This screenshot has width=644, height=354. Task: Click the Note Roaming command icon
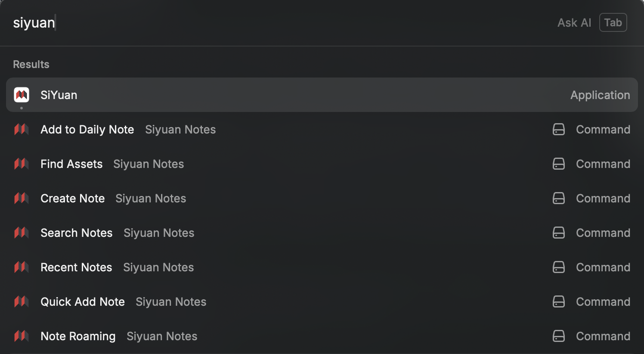click(x=22, y=336)
